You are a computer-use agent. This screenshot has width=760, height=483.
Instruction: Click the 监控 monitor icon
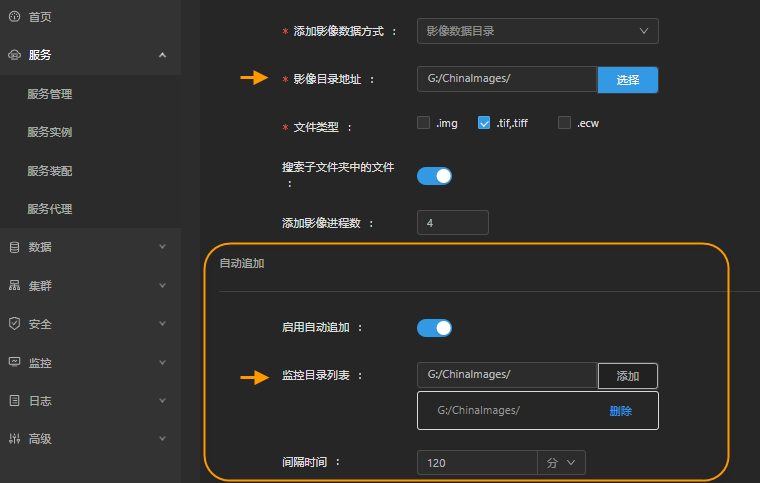pos(14,362)
